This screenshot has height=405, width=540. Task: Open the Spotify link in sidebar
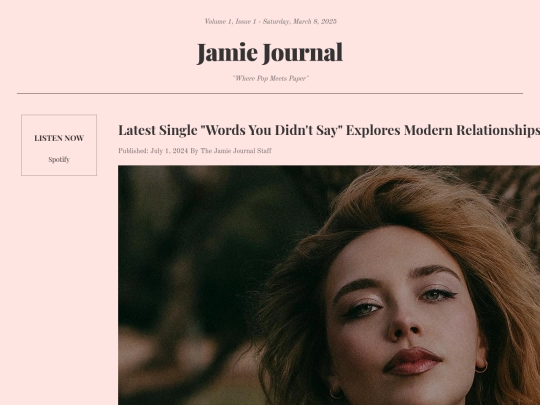pyautogui.click(x=59, y=159)
